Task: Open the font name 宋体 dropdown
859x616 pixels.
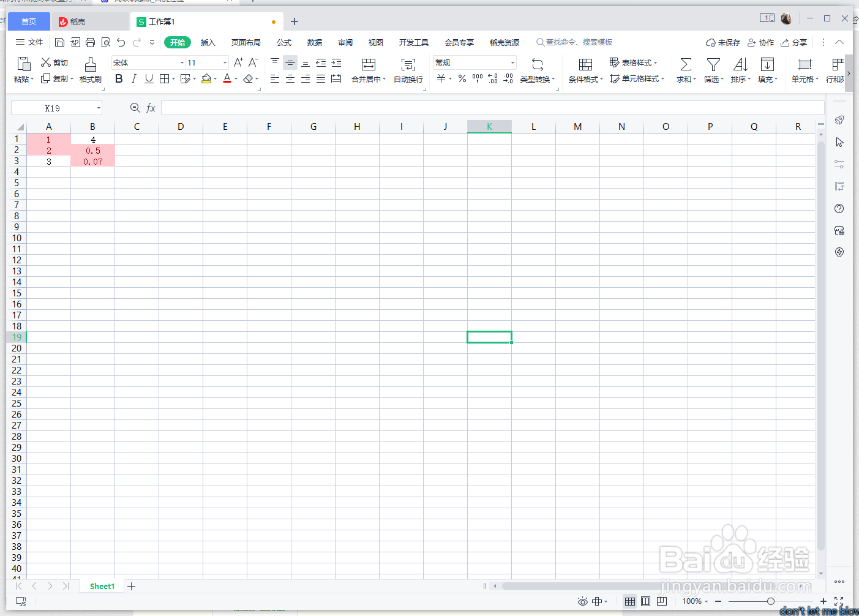Action: point(182,62)
